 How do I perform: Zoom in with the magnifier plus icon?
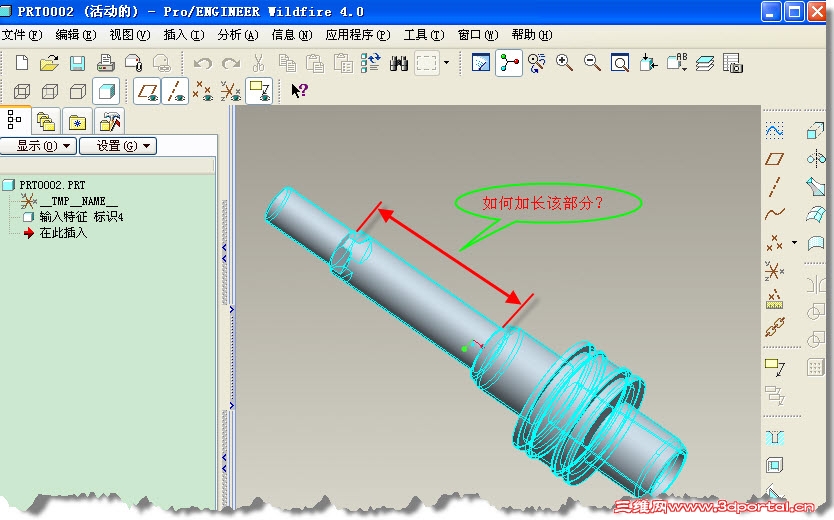coord(564,63)
